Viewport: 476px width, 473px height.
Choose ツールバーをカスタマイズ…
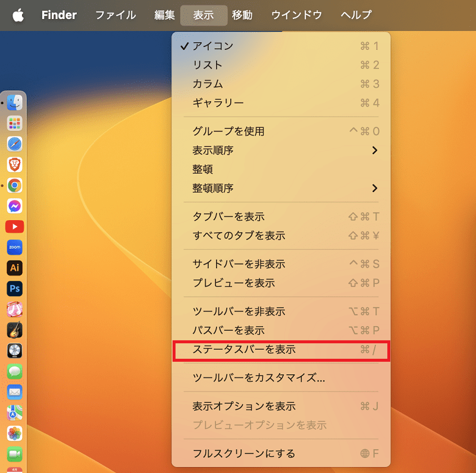(x=281, y=378)
